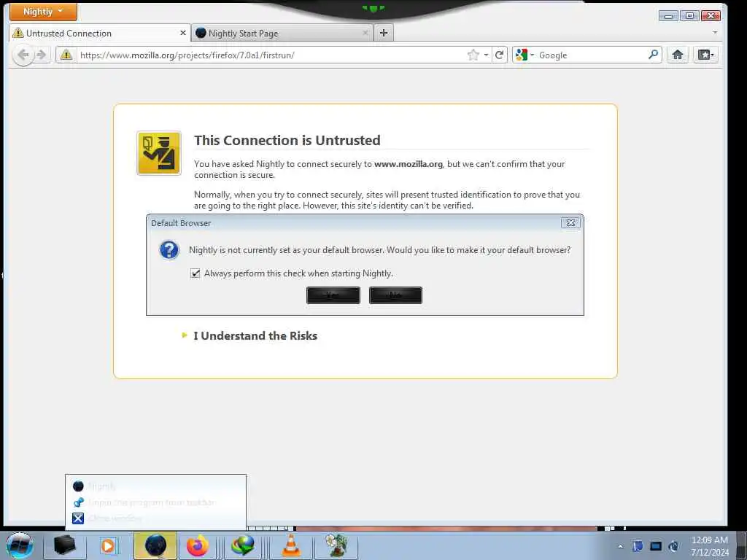Bookmark this page with the star icon
Viewport: 747px width, 560px height.
click(x=473, y=55)
